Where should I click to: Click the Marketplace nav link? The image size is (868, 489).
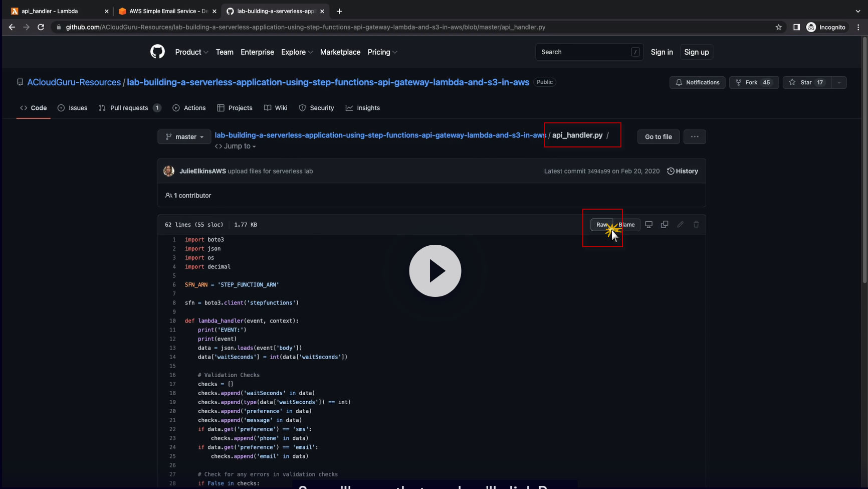pos(340,52)
